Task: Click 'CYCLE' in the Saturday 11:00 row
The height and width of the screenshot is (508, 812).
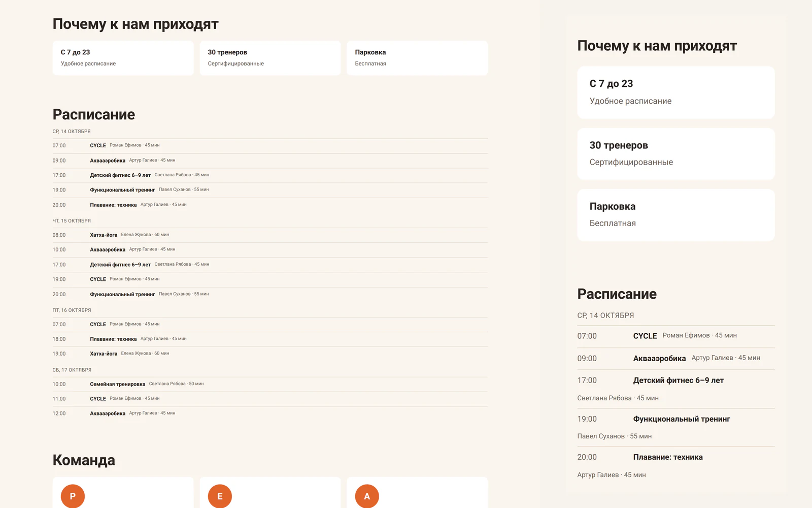Action: click(98, 399)
